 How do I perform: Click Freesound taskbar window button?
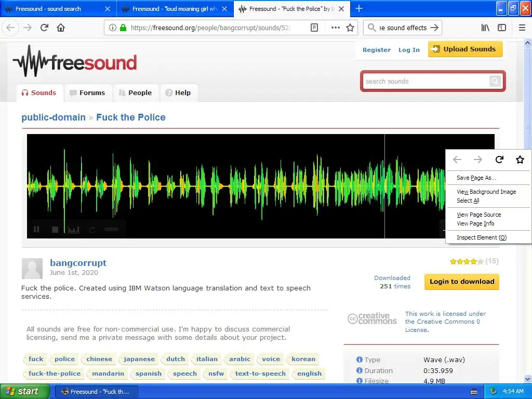pos(96,392)
